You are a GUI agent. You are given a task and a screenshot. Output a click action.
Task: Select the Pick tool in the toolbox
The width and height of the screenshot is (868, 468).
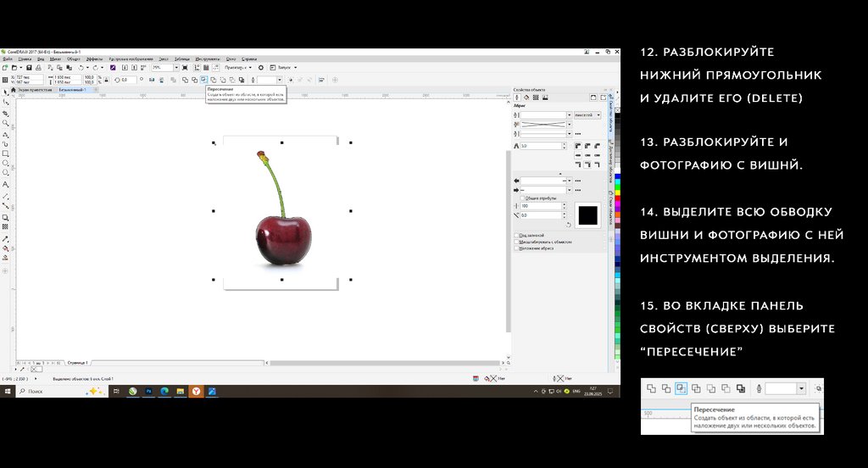point(6,91)
